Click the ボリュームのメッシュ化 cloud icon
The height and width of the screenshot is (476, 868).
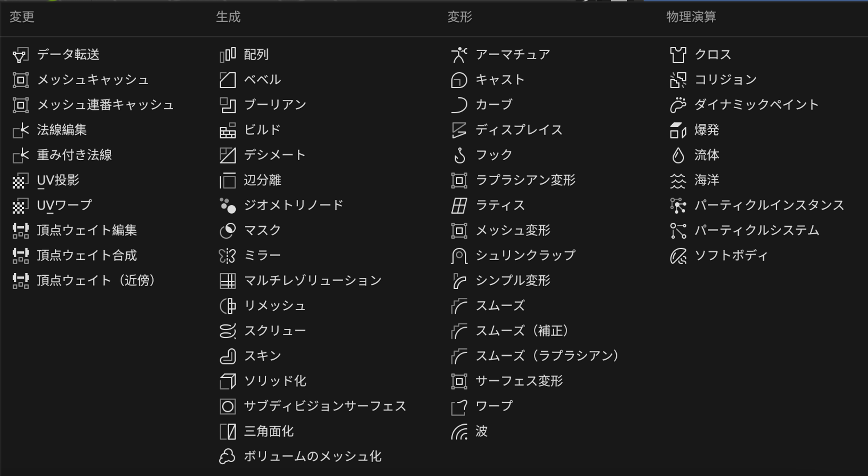coord(227,457)
